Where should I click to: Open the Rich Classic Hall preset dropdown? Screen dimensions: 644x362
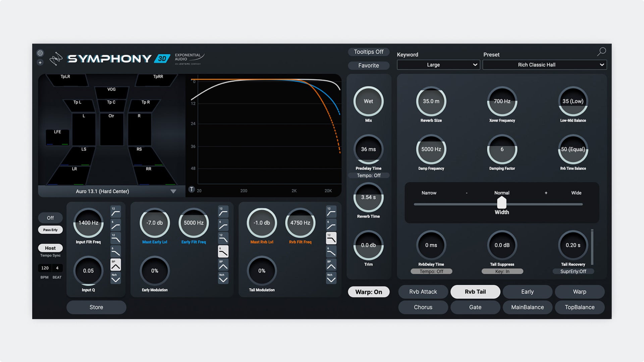(x=544, y=65)
